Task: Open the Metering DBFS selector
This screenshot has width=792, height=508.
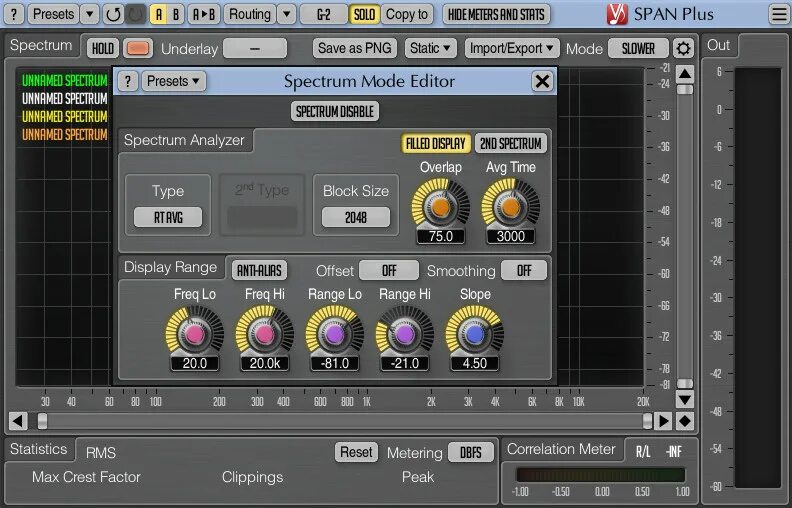Action: [x=470, y=452]
